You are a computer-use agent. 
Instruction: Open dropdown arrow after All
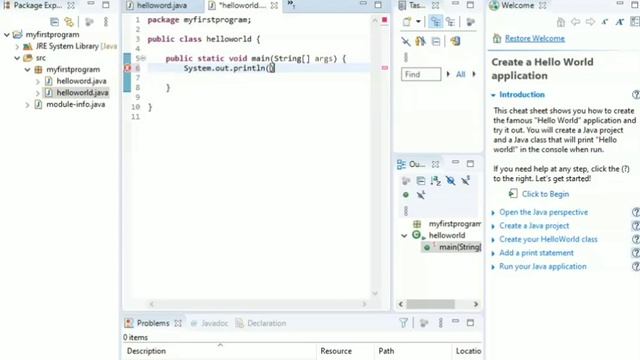(x=474, y=74)
